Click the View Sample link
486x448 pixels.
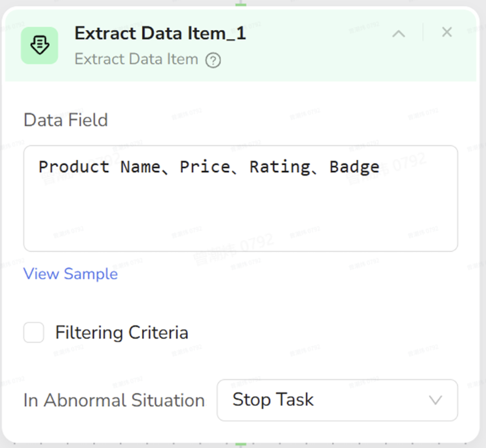click(71, 274)
